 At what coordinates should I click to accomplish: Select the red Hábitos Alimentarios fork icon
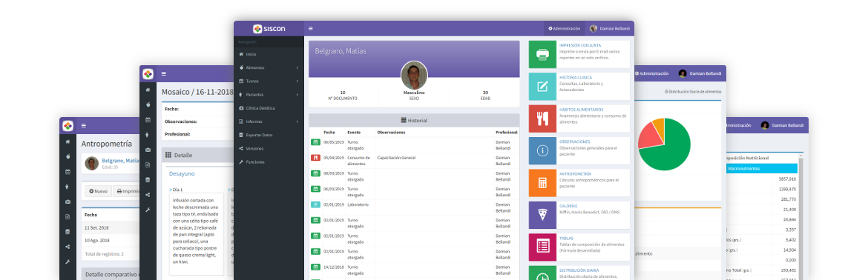542,119
